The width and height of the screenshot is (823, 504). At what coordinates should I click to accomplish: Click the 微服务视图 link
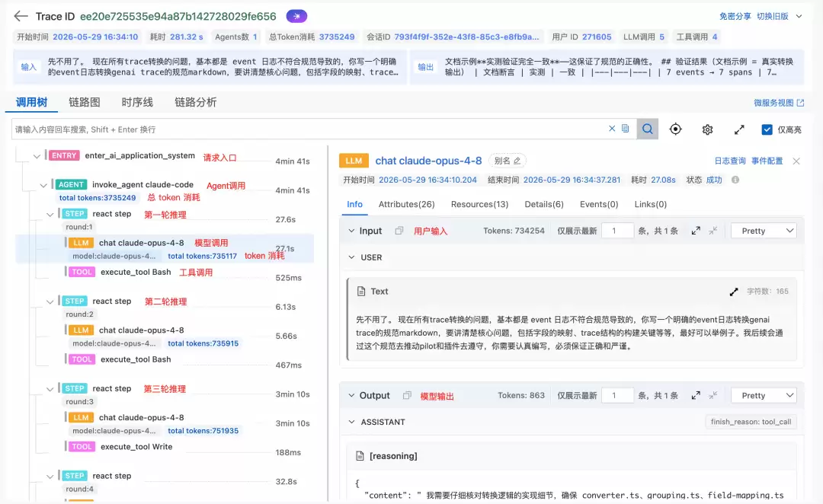(x=778, y=103)
